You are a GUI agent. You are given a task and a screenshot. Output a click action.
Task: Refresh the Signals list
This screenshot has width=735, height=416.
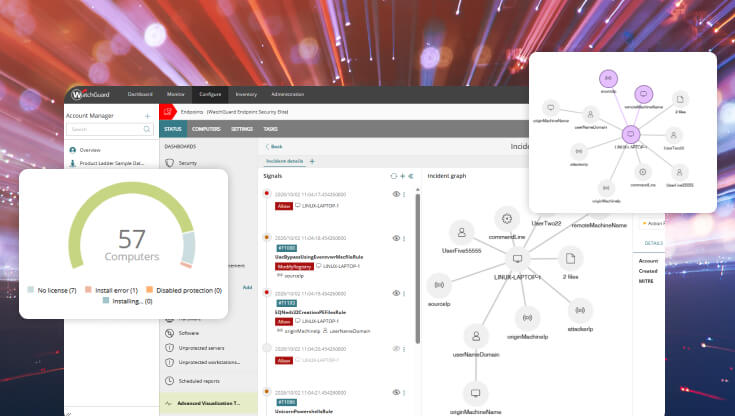[394, 175]
